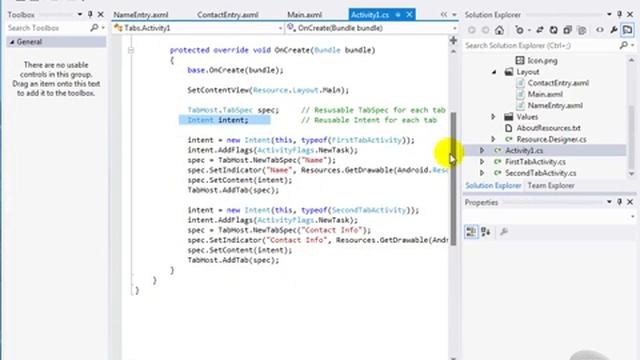
Task: Select Icon.png in Solution Explorer
Action: click(x=542, y=60)
